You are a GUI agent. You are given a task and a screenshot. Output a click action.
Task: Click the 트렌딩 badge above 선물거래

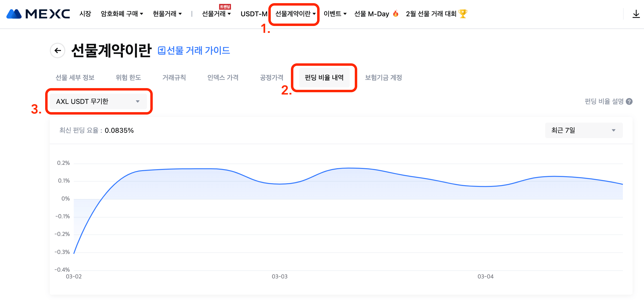pyautogui.click(x=225, y=7)
